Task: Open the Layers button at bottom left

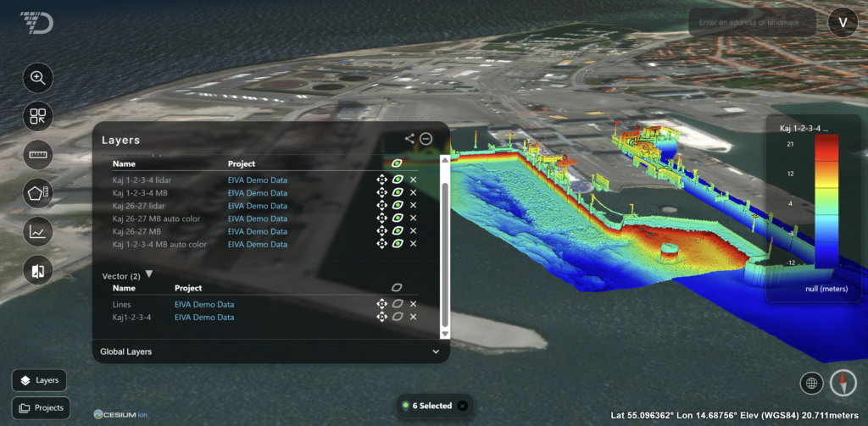Action: click(x=39, y=380)
